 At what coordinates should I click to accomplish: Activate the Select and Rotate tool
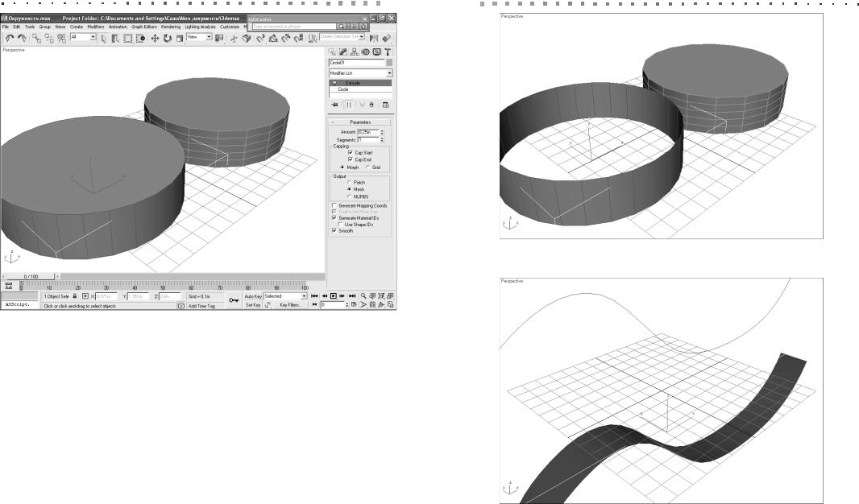(167, 39)
